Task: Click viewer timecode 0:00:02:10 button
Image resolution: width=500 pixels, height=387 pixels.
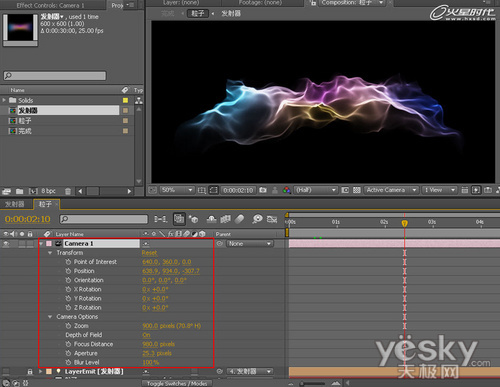Action: tap(238, 190)
